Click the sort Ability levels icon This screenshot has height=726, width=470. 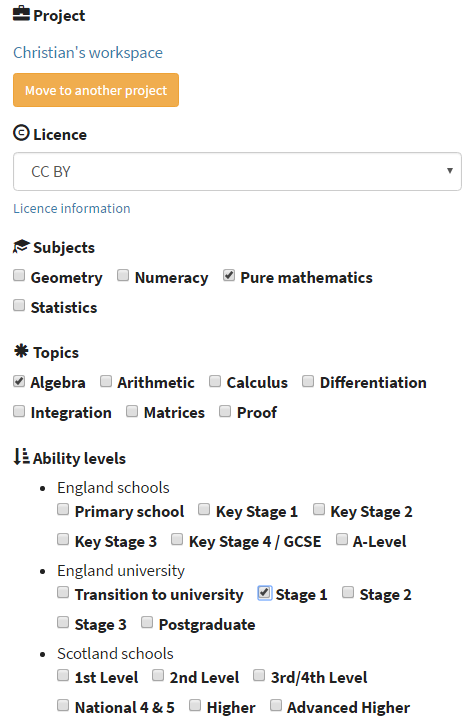(21, 456)
